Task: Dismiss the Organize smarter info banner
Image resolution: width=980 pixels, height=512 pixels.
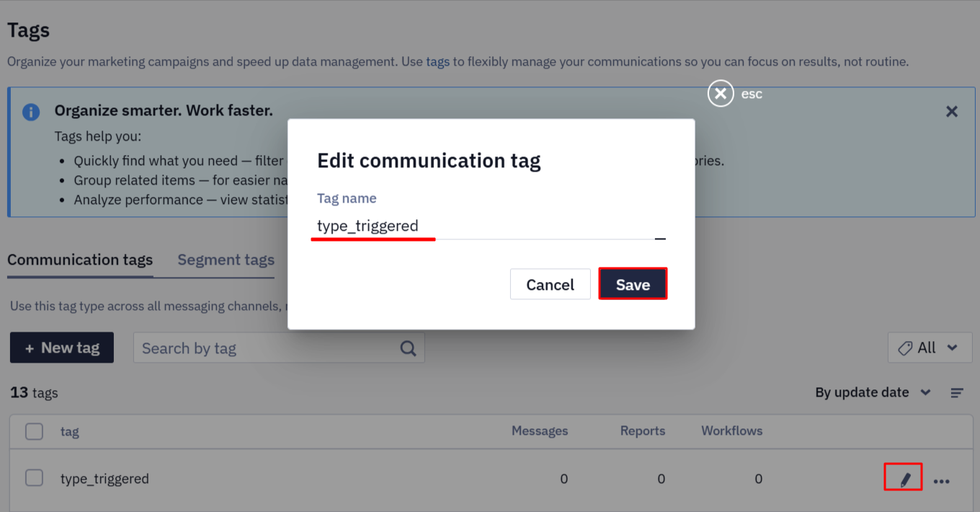Action: pyautogui.click(x=952, y=112)
